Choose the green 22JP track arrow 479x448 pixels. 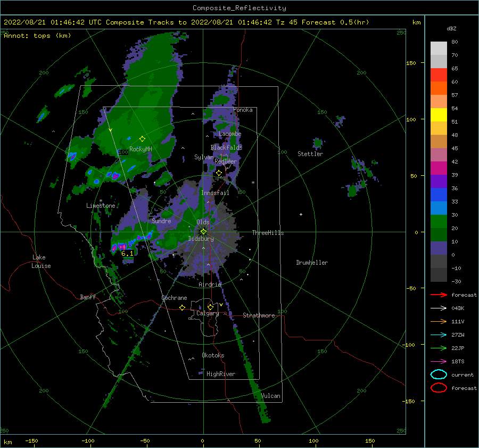[x=439, y=348]
